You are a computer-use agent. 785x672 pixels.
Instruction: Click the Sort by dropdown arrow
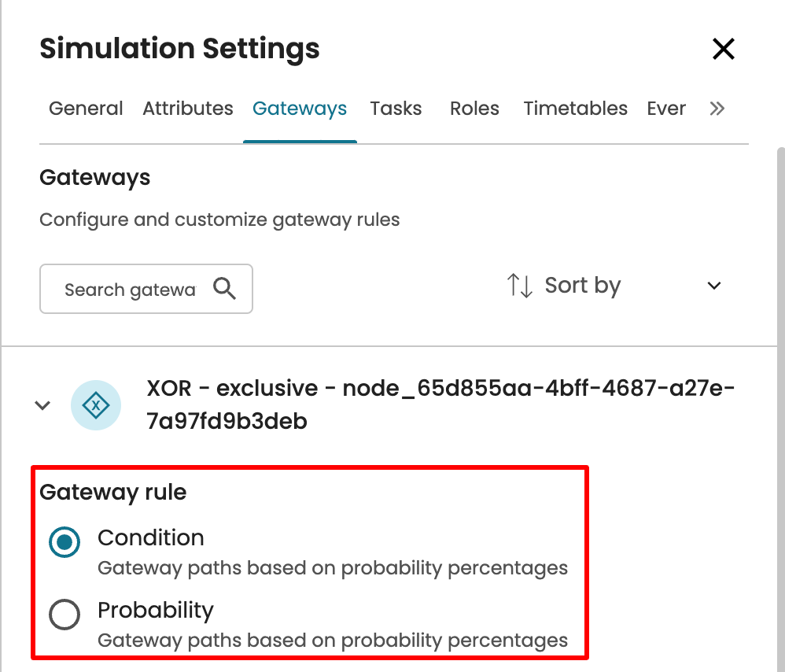(714, 286)
